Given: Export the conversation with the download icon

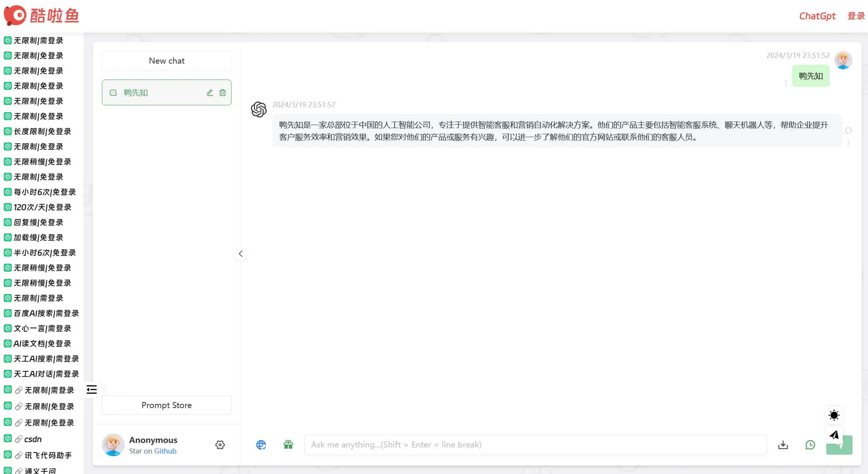Looking at the screenshot, I should [x=783, y=445].
